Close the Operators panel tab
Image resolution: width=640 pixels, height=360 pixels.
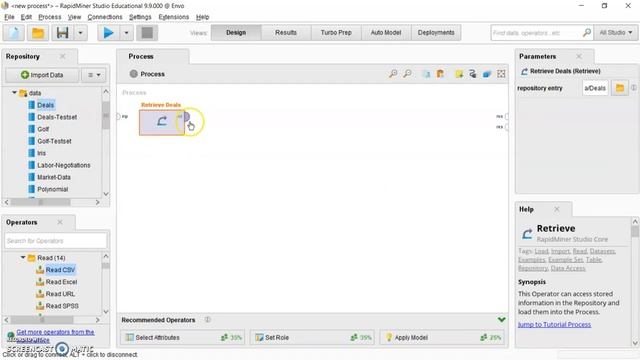(x=60, y=222)
